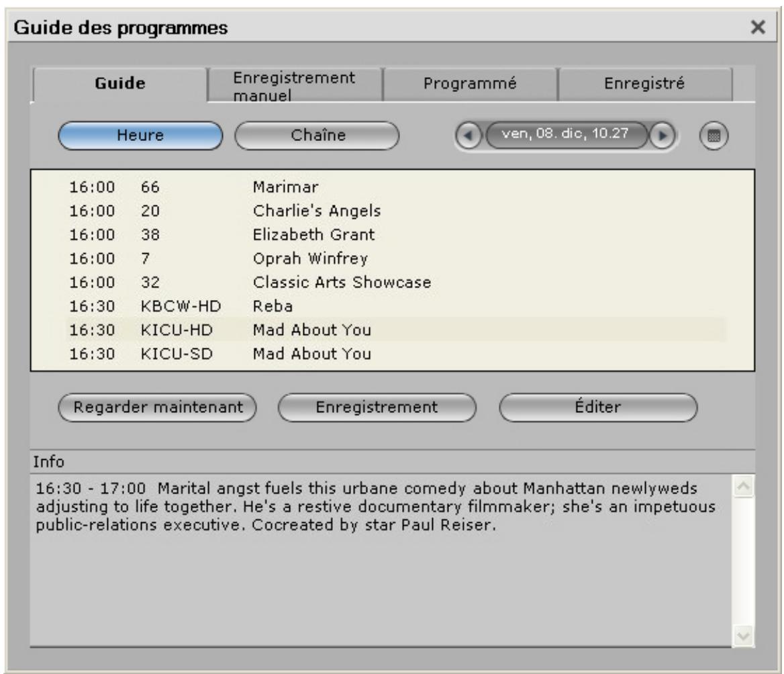784x674 pixels.
Task: Close the Guide des programmes window
Action: point(758,27)
